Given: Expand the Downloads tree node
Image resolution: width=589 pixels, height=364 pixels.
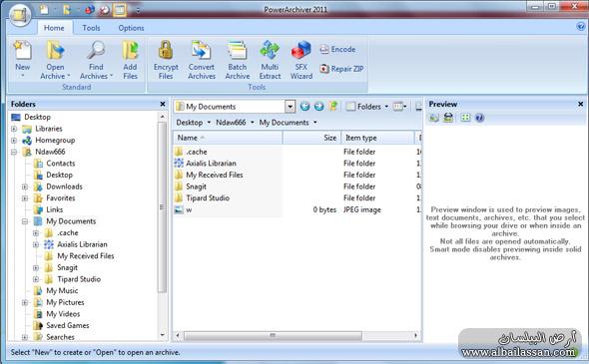Looking at the screenshot, I should 25,186.
